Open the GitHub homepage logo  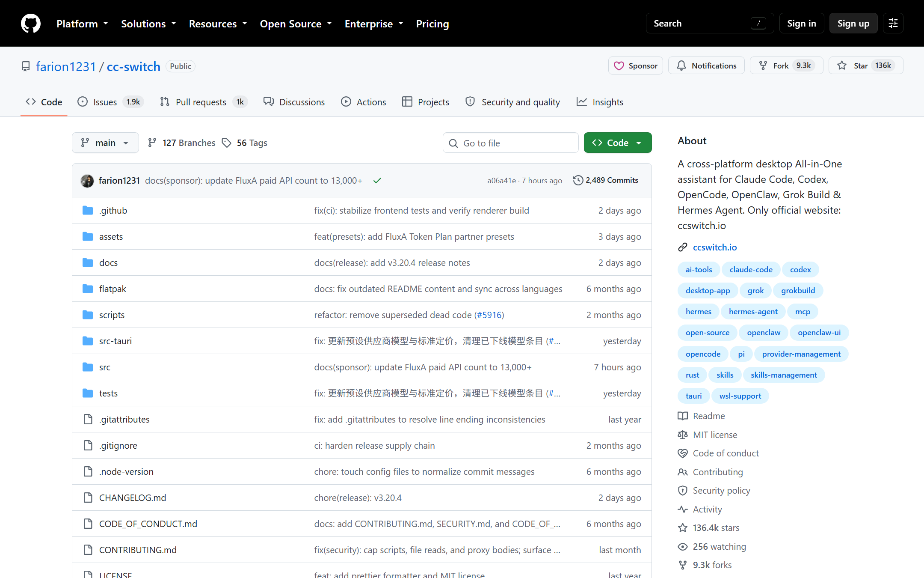(31, 24)
